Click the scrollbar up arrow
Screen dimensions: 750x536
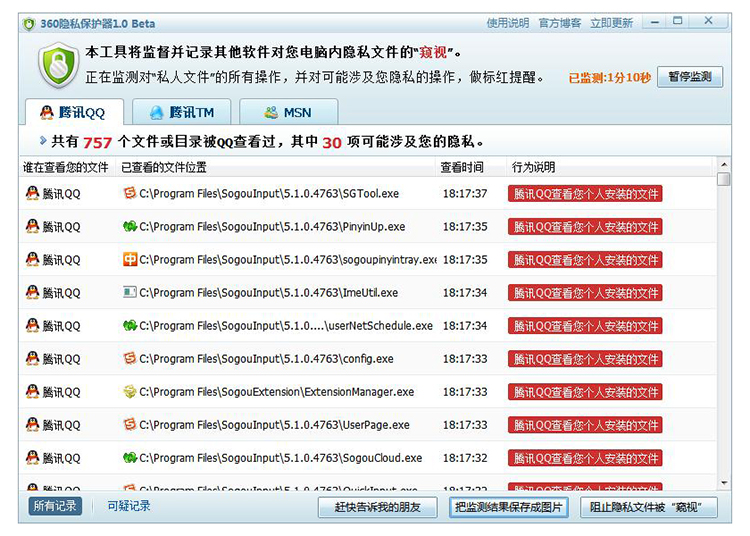click(724, 164)
